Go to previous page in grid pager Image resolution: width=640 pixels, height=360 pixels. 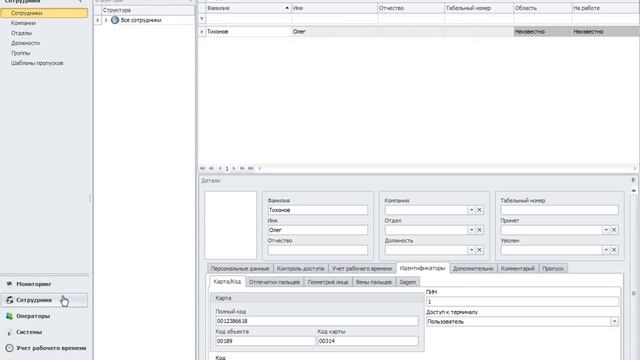pyautogui.click(x=211, y=168)
